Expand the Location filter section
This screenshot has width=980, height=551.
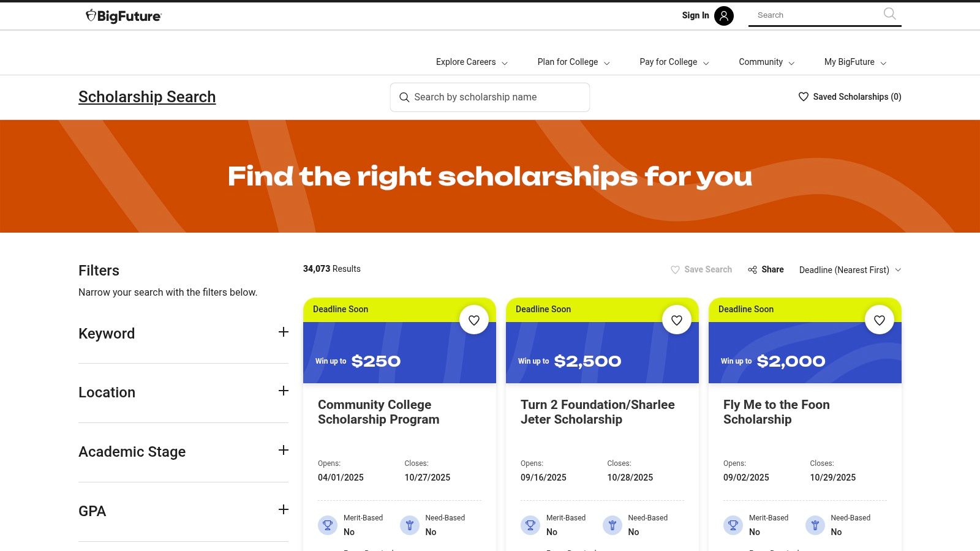click(283, 391)
